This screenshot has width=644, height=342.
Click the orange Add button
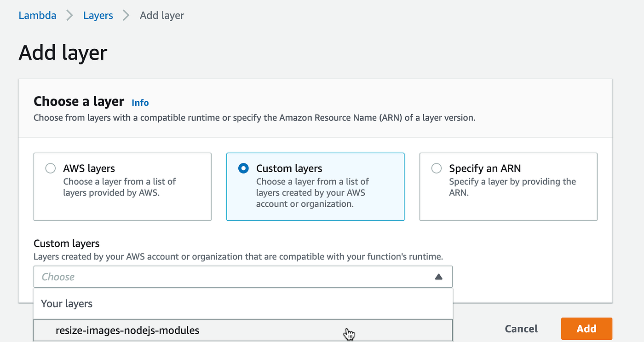pyautogui.click(x=586, y=329)
